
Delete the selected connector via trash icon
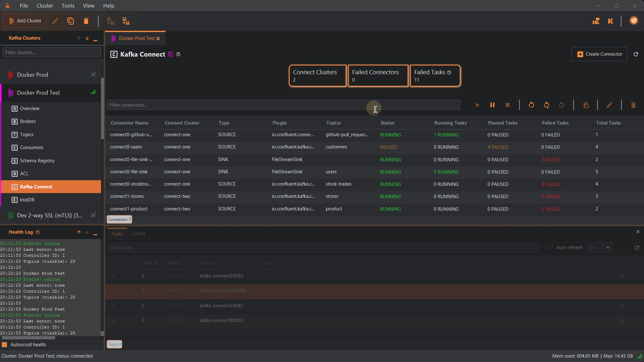(x=633, y=105)
